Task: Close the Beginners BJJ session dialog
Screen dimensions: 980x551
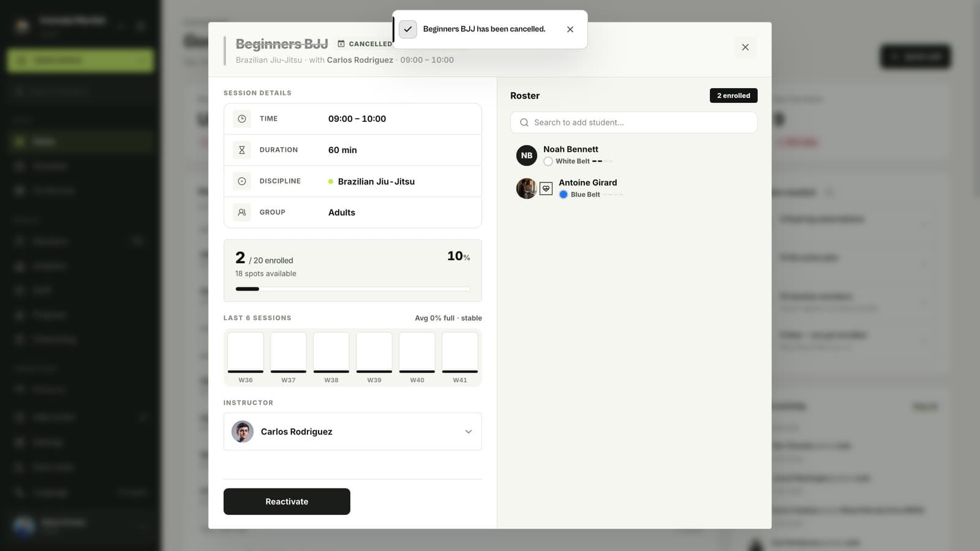Action: [745, 47]
